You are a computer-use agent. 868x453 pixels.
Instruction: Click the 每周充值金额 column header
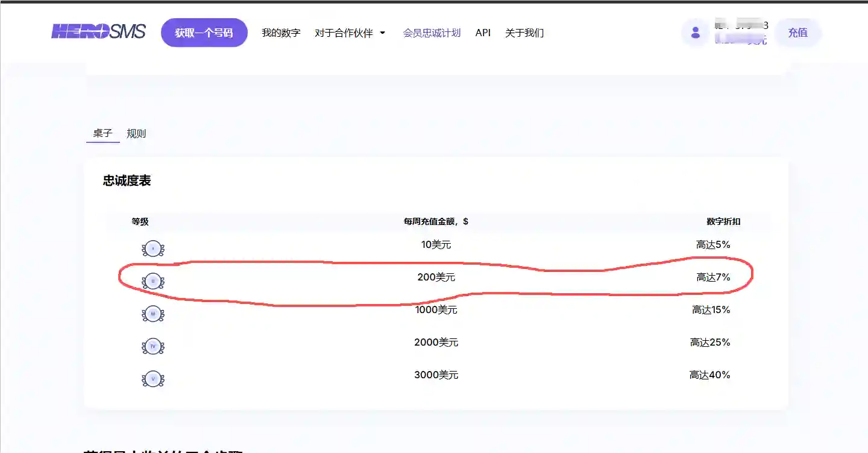(435, 221)
